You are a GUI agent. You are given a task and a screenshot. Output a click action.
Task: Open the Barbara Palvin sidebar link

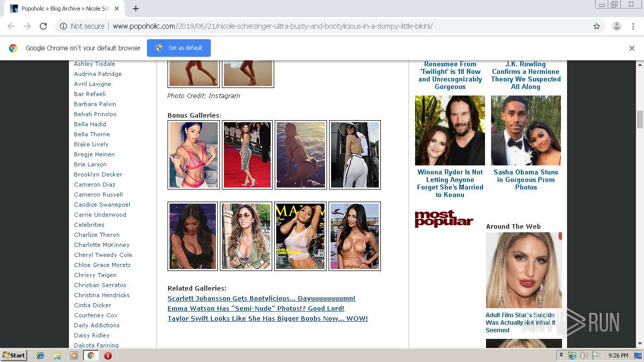95,104
